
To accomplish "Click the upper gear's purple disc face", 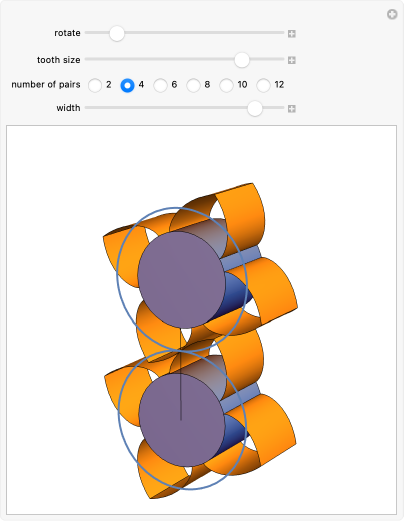I will [182, 280].
